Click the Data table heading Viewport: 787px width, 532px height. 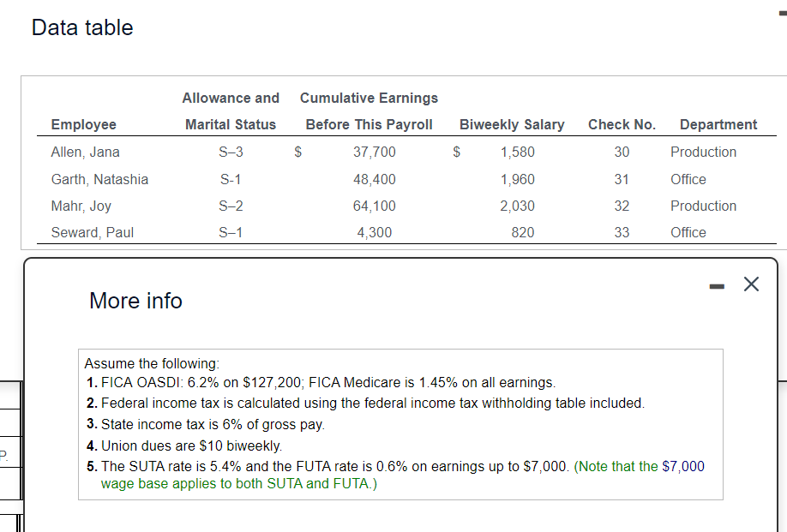click(x=82, y=27)
